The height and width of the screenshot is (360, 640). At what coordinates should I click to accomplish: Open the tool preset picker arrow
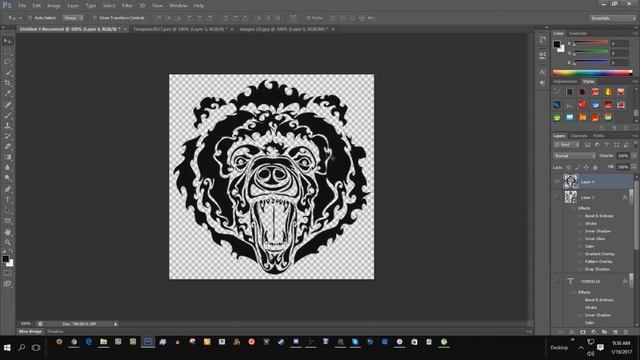tap(20, 18)
